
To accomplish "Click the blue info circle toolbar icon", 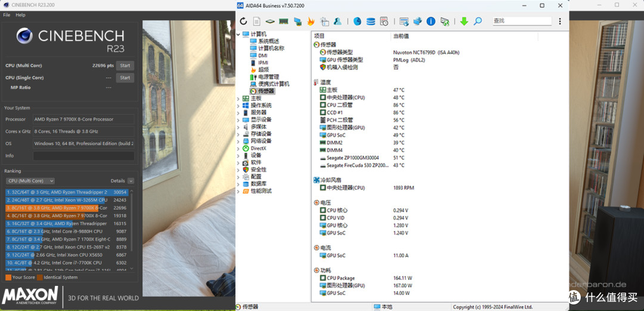I will [x=431, y=21].
